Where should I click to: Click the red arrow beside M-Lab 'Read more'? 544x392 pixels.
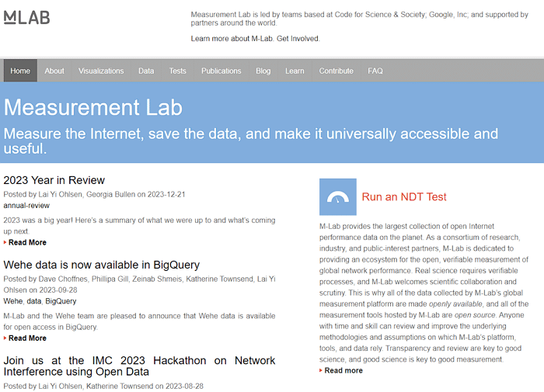point(321,370)
